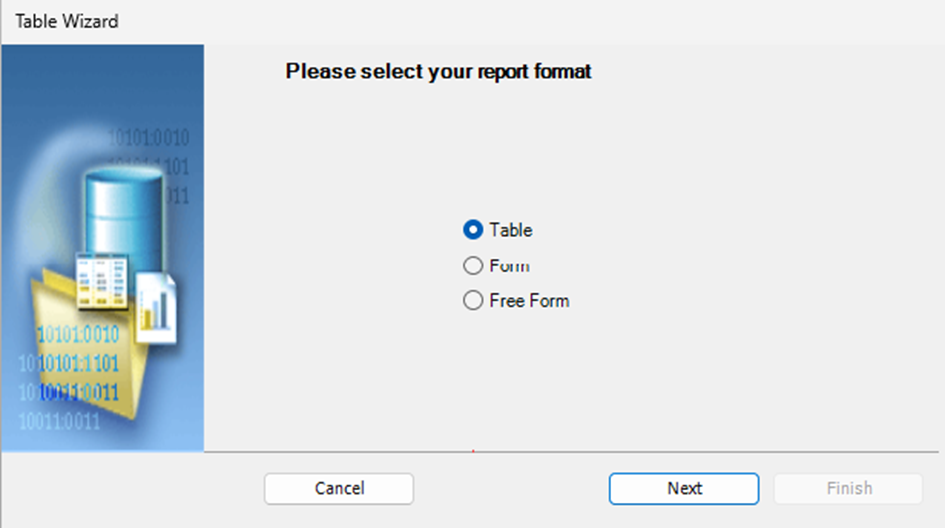This screenshot has height=528, width=945.
Task: Click the spreadsheet table sheet icon
Action: (102, 281)
